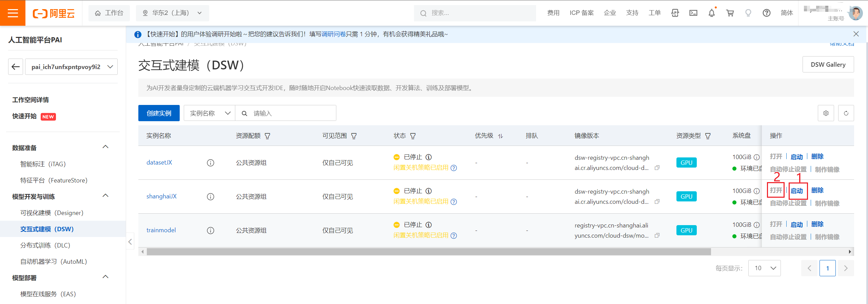This screenshot has width=868, height=304.
Task: Change page size dropdown showing 10
Action: point(764,268)
